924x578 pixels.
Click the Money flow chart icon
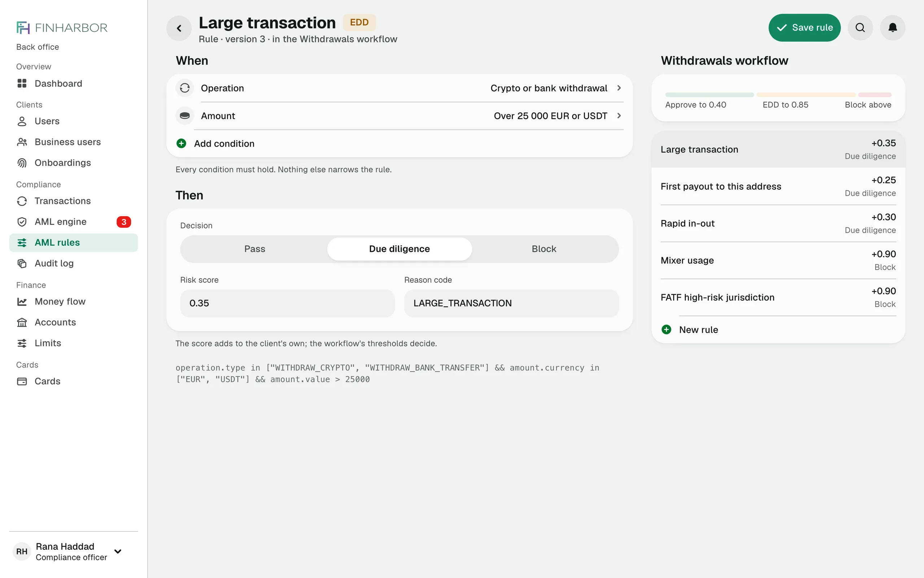22,302
